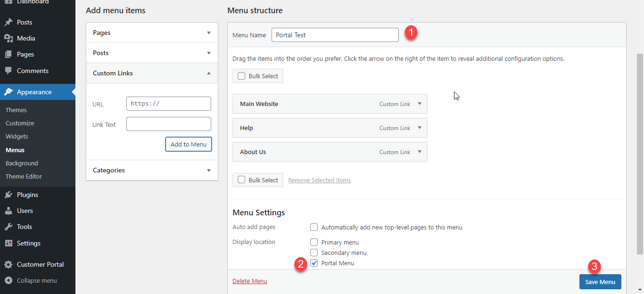
Task: Check automatically add new top-level pages
Action: [314, 227]
